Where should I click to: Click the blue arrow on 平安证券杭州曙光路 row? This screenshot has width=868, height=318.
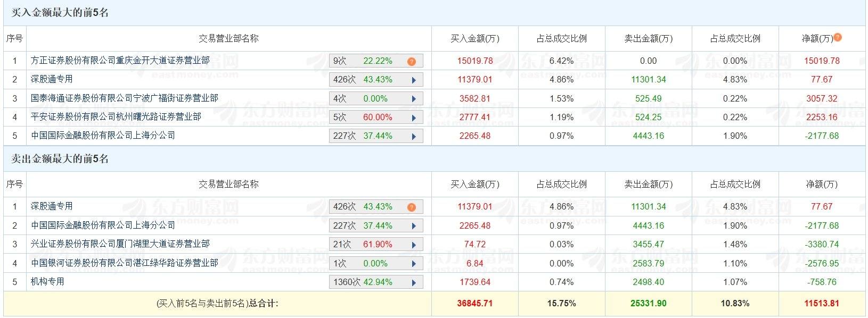point(414,116)
